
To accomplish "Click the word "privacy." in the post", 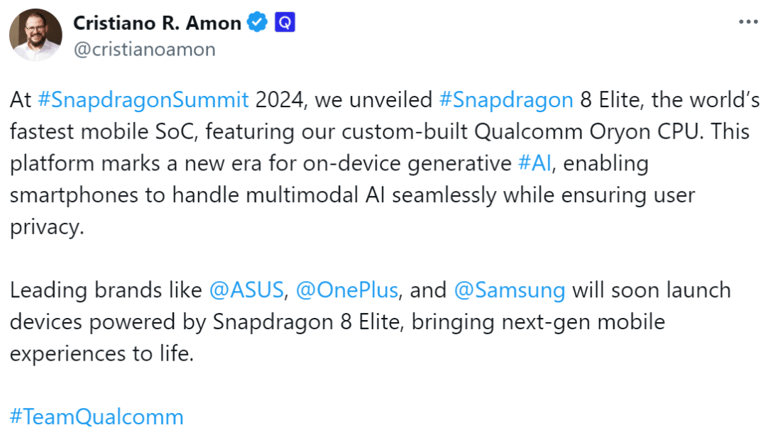I will (47, 227).
